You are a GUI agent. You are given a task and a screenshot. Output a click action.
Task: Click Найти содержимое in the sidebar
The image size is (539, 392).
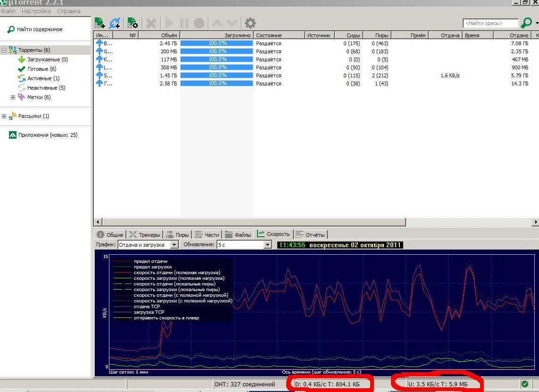pyautogui.click(x=39, y=29)
